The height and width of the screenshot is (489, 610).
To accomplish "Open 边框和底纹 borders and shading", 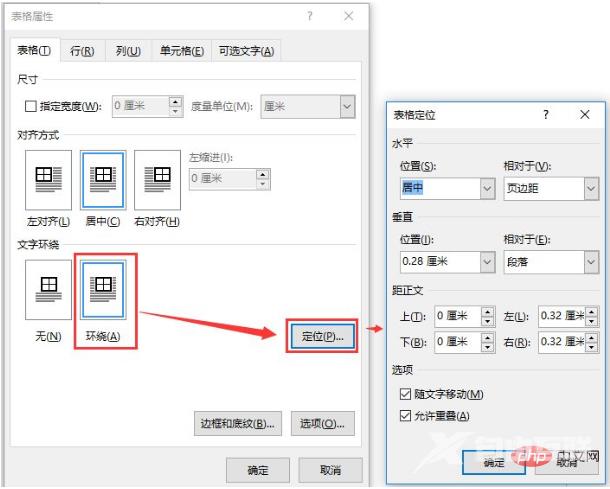I will point(237,423).
